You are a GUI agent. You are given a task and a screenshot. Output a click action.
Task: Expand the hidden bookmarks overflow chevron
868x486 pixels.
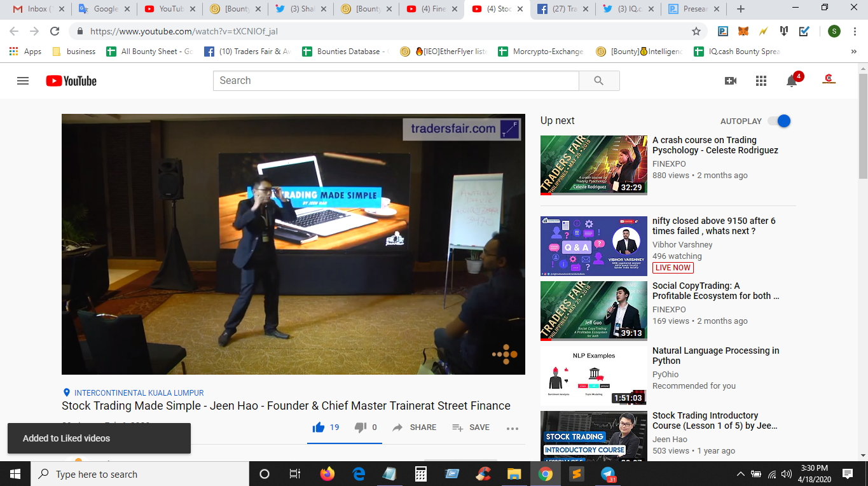click(853, 52)
